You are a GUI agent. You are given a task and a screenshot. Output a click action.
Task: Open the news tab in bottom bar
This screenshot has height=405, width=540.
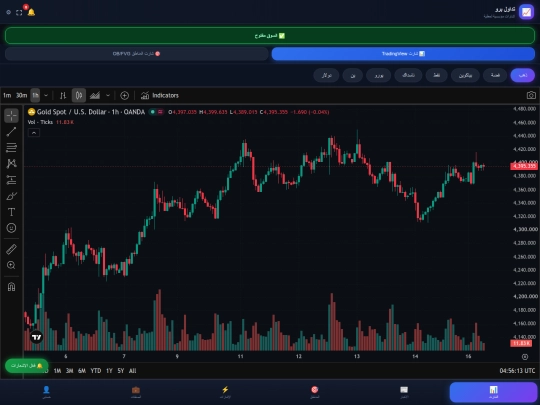pos(404,392)
